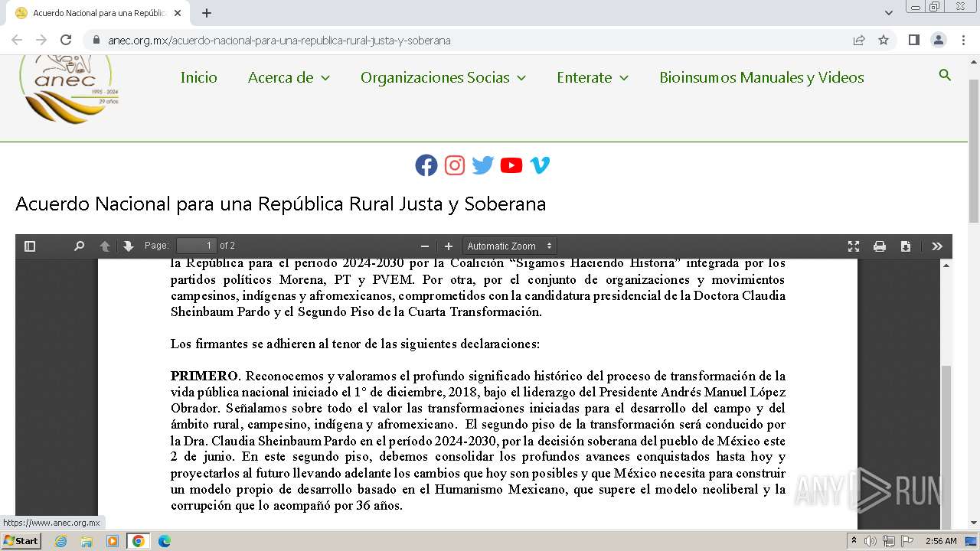Click the system clock 2:56 AM
The image size is (980, 551).
point(941,541)
